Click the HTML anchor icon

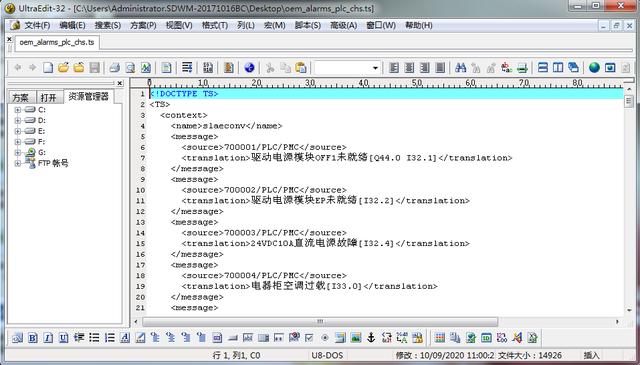click(371, 338)
